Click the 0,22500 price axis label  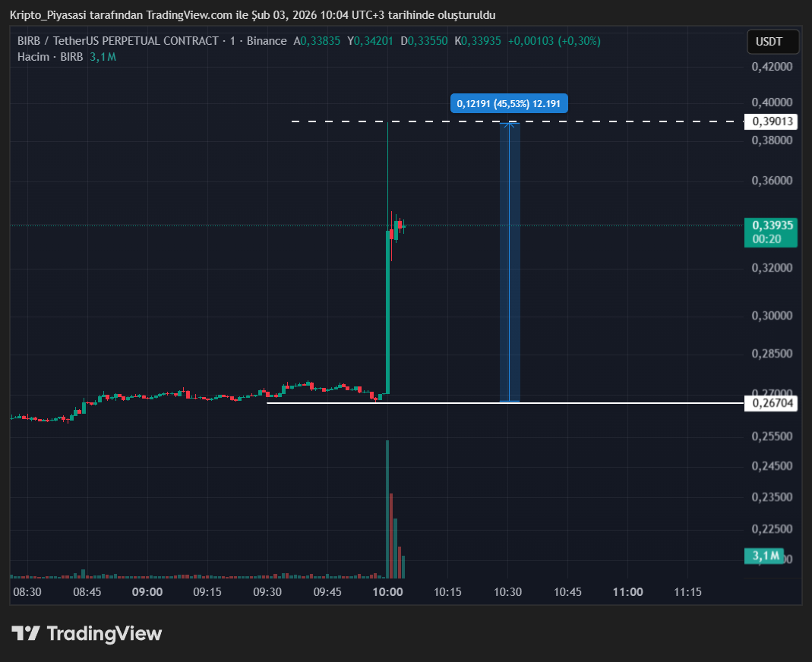[x=772, y=529]
